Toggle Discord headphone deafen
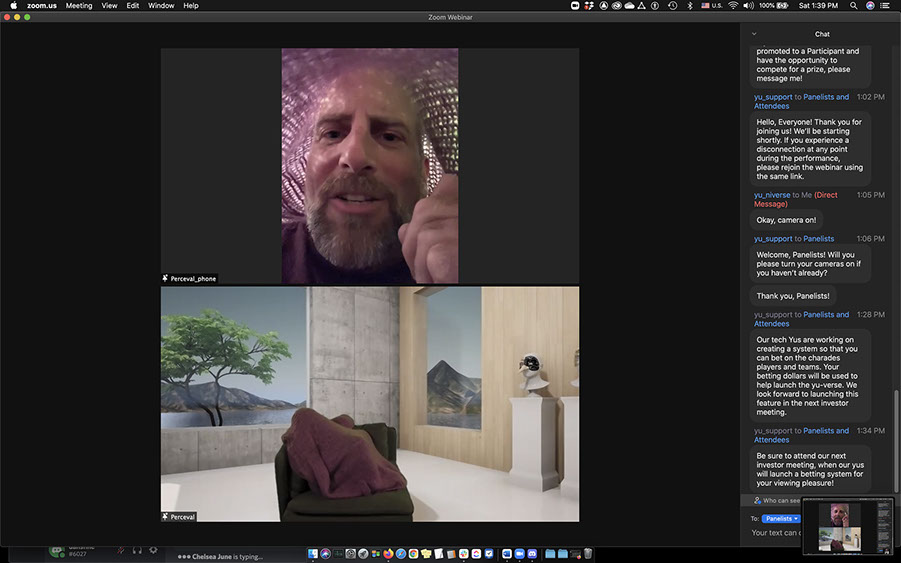The image size is (901, 563). click(x=137, y=550)
